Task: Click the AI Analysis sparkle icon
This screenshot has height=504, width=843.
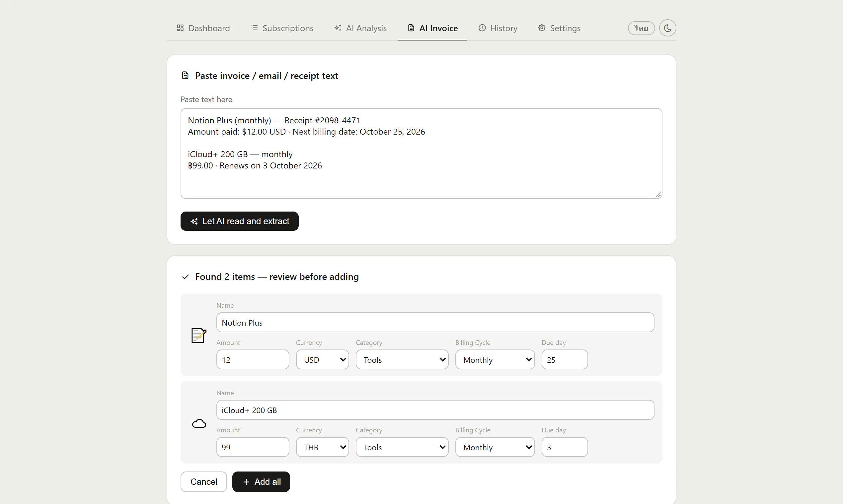Action: 338,28
